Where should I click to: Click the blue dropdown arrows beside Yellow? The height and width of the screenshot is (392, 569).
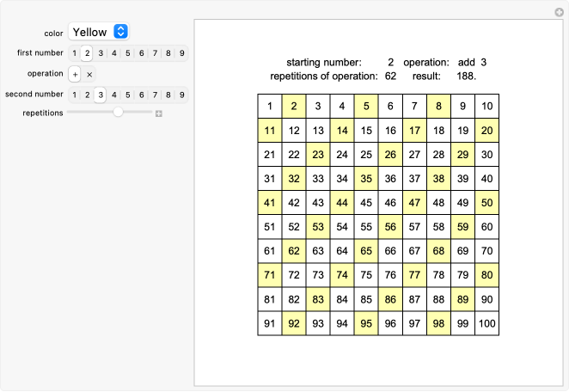coord(120,32)
